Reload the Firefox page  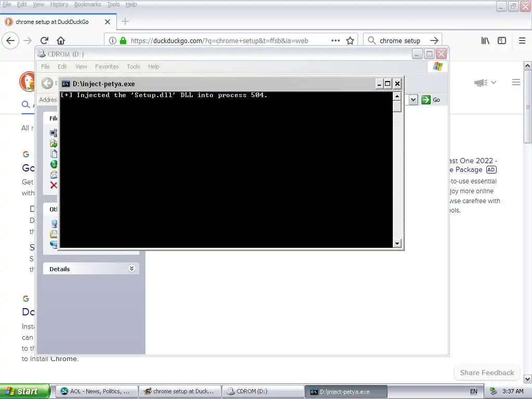pyautogui.click(x=44, y=41)
